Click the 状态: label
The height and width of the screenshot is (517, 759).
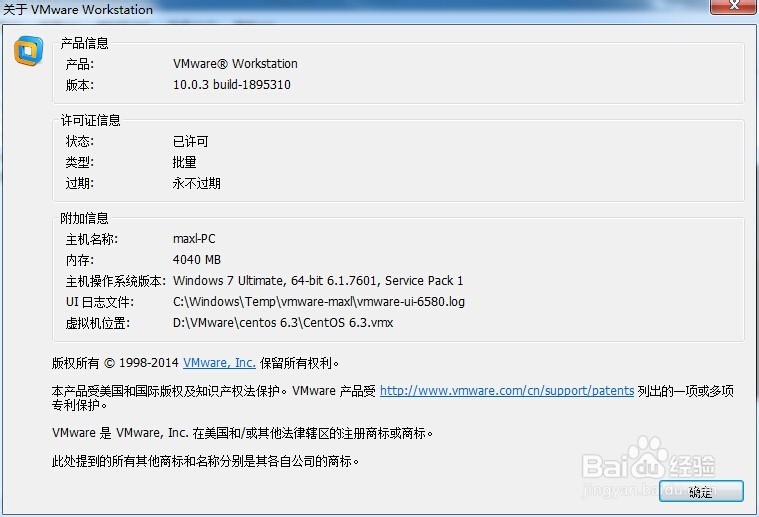80,141
